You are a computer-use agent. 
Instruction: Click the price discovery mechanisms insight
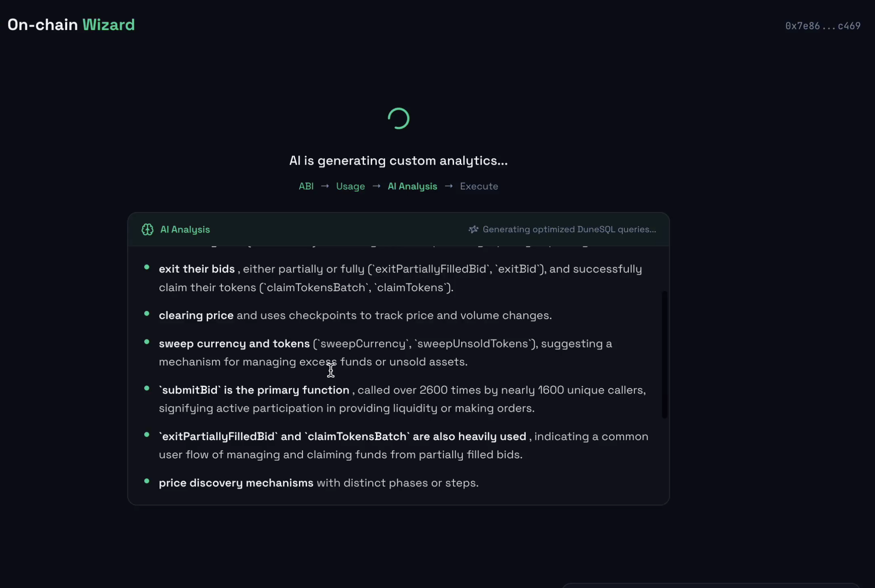coord(236,483)
